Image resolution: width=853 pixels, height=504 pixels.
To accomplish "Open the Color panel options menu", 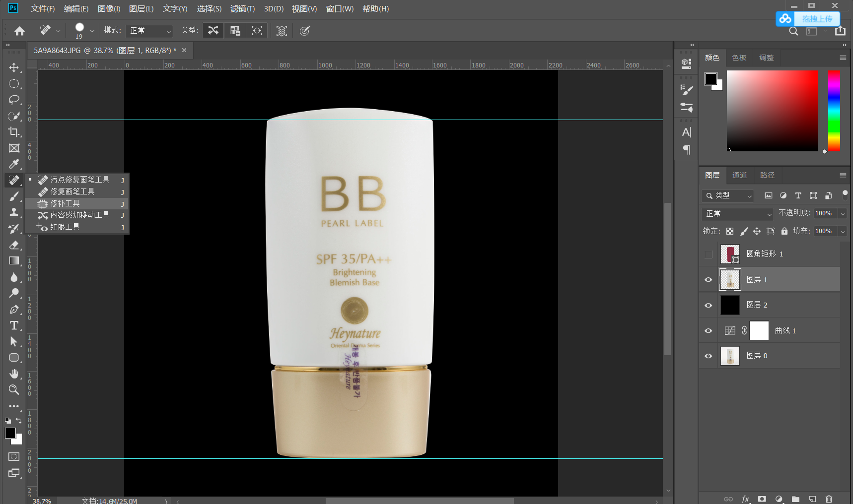I will [x=843, y=58].
